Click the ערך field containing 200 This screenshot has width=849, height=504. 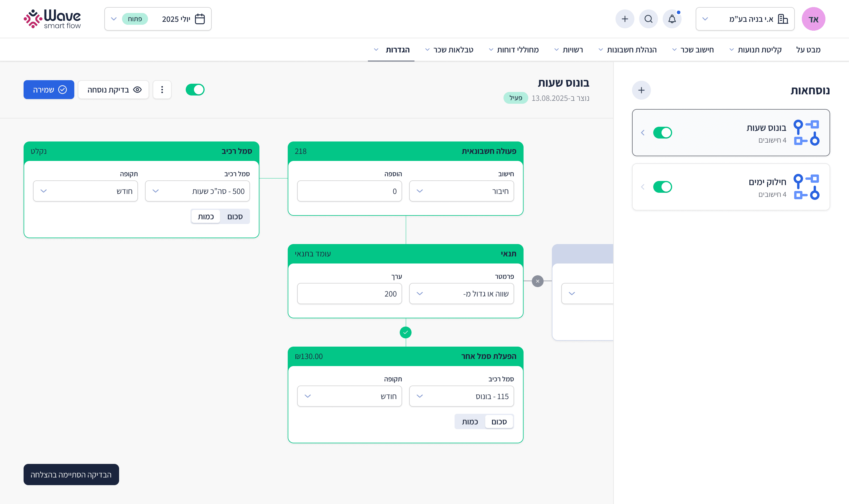tap(349, 294)
